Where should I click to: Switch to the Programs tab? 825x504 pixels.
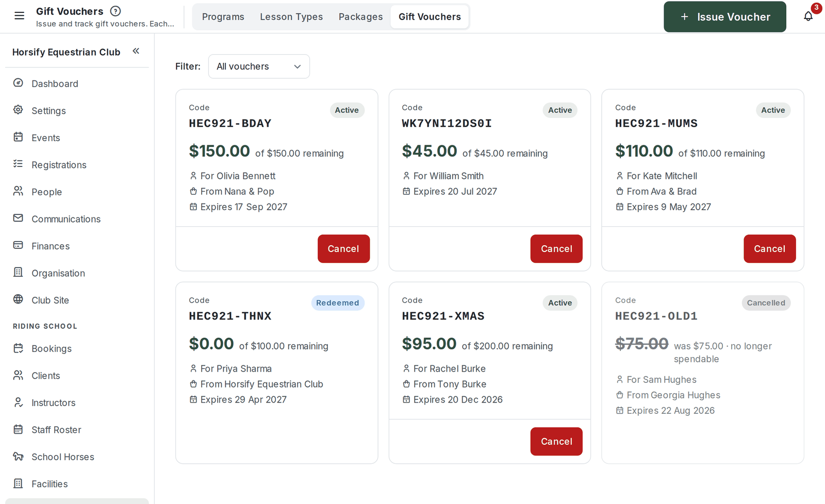coord(223,17)
